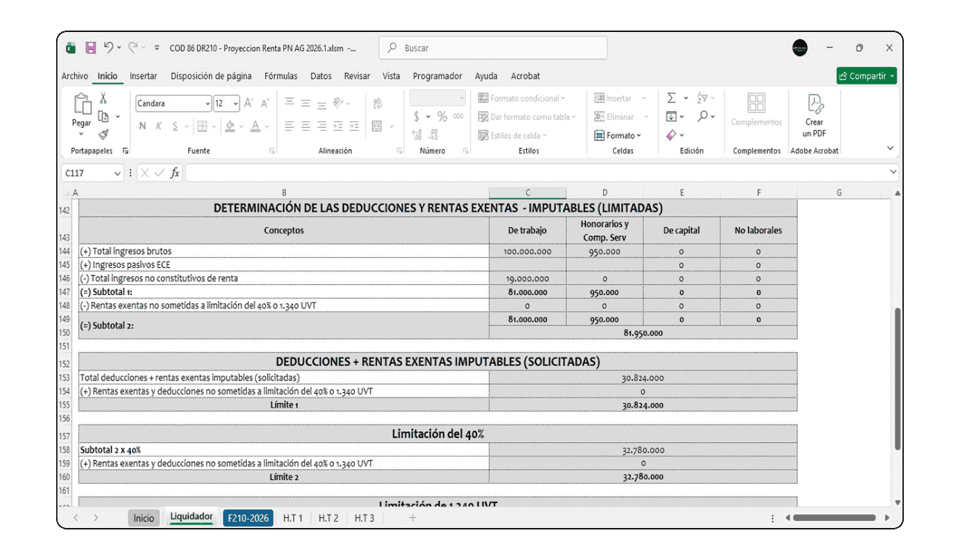Viewport: 960px width, 560px height.
Task: Switch to the F210-2026 sheet tab
Action: click(x=248, y=518)
